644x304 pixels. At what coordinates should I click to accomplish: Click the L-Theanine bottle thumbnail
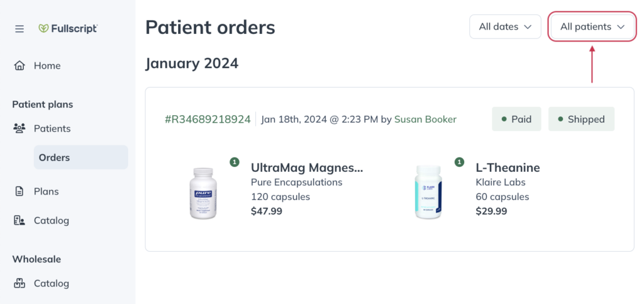(x=428, y=192)
